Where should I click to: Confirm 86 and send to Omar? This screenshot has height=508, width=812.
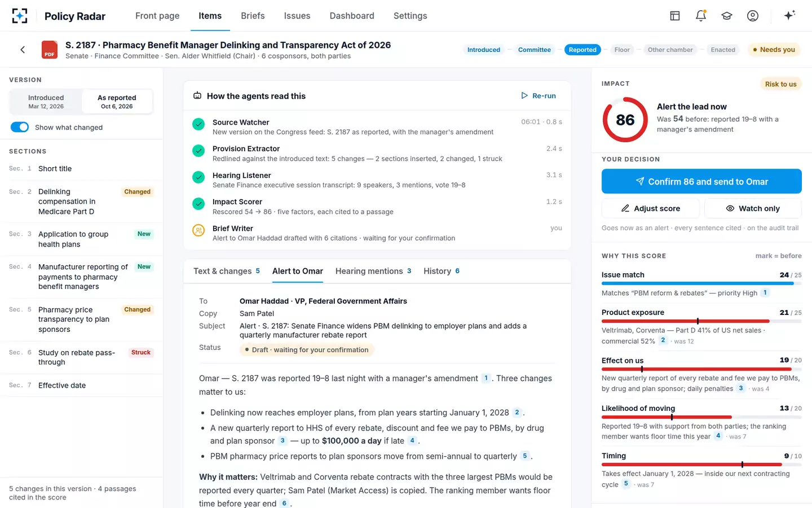pyautogui.click(x=701, y=181)
